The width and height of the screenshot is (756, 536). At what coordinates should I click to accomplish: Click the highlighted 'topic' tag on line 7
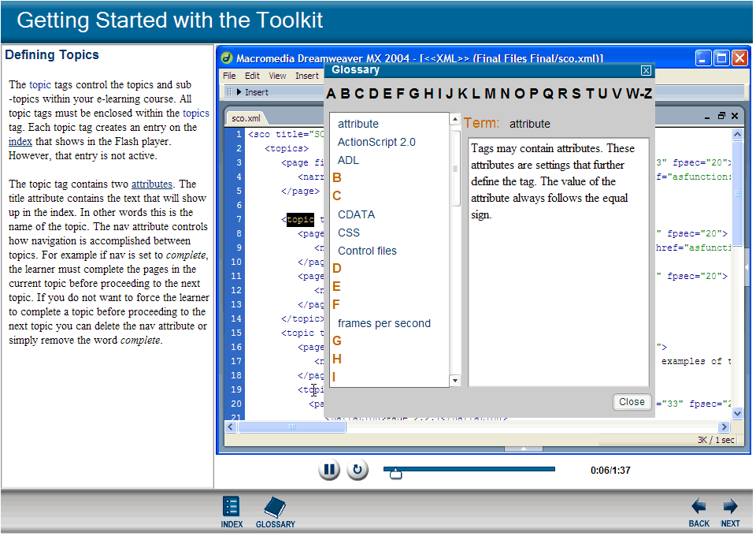(x=300, y=221)
